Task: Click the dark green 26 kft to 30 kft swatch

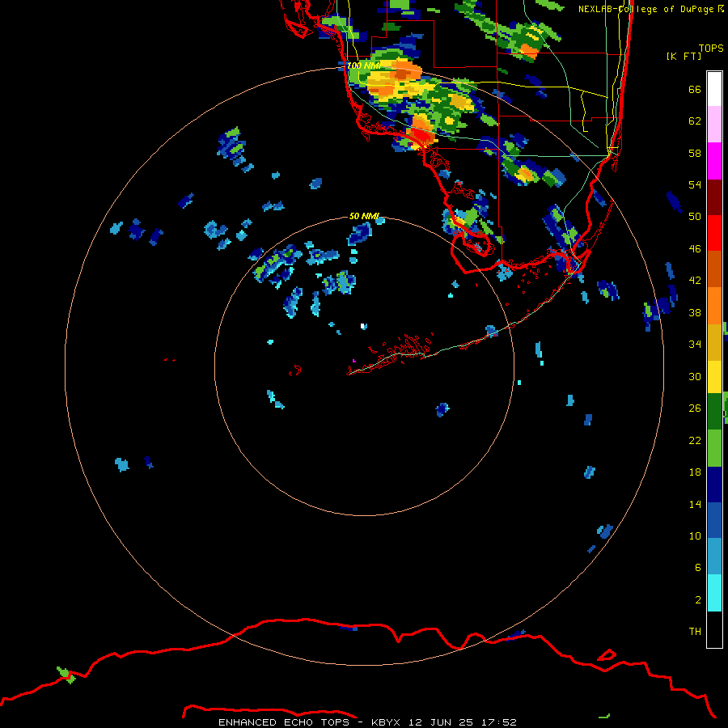Action: click(x=714, y=412)
